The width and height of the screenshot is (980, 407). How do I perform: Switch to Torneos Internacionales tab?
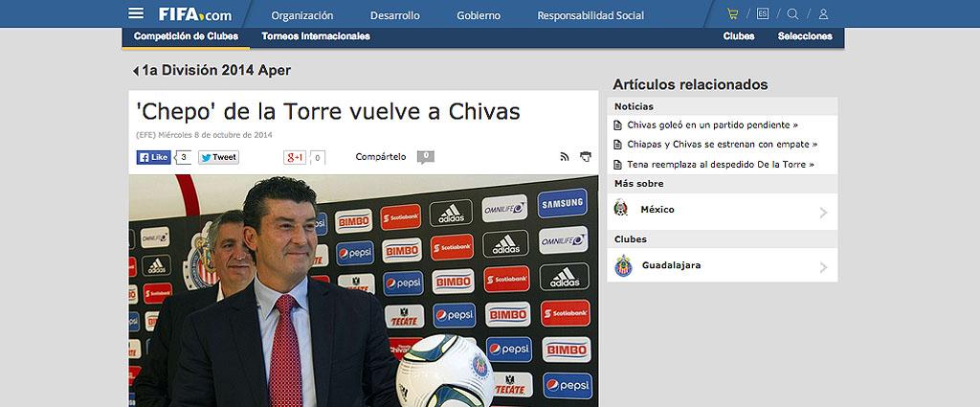(316, 36)
